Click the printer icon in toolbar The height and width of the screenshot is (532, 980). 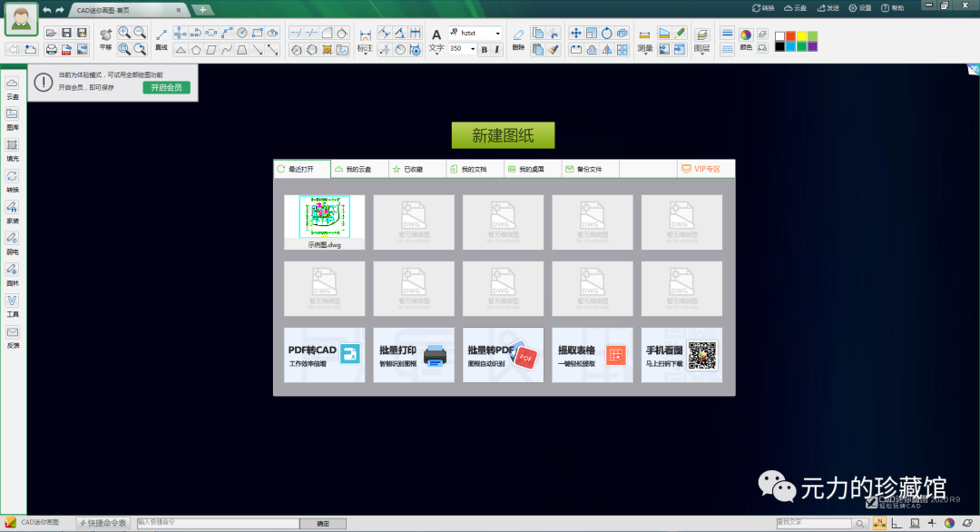tap(51, 49)
